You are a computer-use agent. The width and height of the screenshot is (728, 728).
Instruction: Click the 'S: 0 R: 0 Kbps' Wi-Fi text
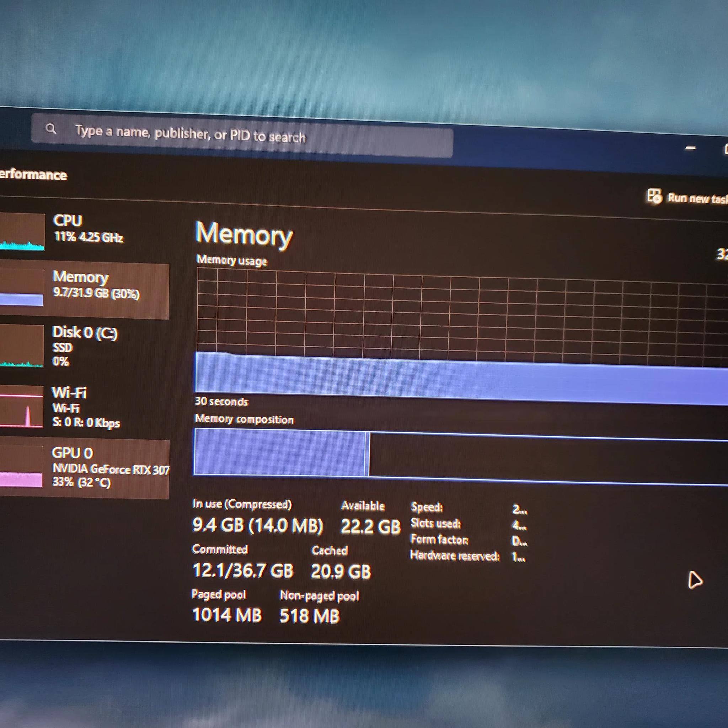tap(86, 422)
